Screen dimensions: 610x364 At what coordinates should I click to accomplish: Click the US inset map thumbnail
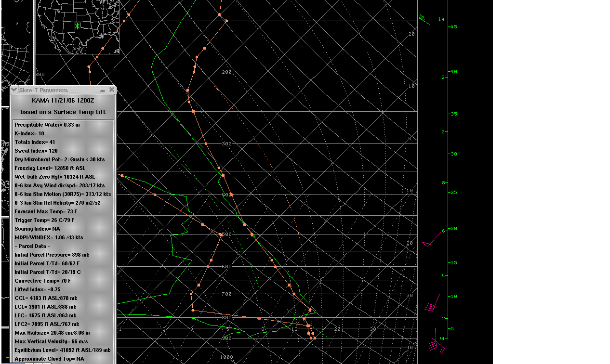(x=78, y=27)
